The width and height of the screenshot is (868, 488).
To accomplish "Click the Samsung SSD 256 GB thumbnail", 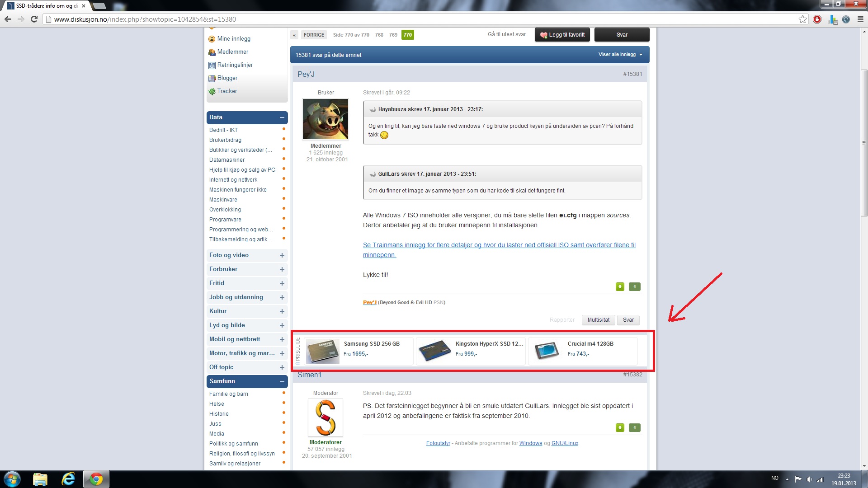I will click(322, 351).
